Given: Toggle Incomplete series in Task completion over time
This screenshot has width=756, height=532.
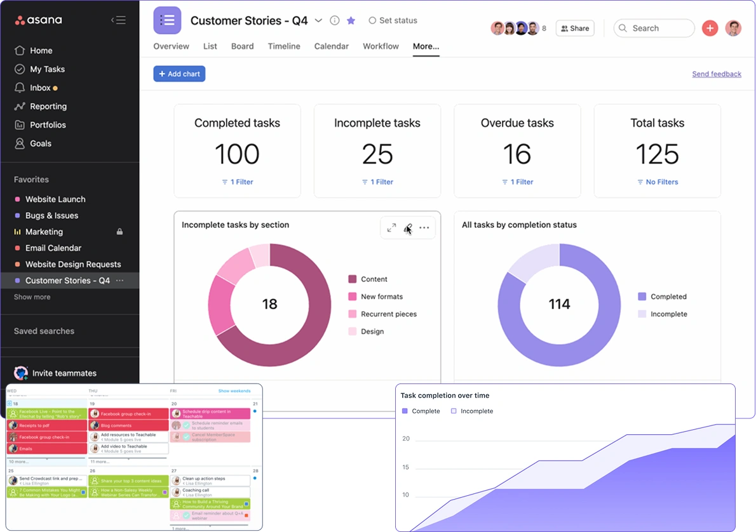Looking at the screenshot, I should [x=472, y=411].
